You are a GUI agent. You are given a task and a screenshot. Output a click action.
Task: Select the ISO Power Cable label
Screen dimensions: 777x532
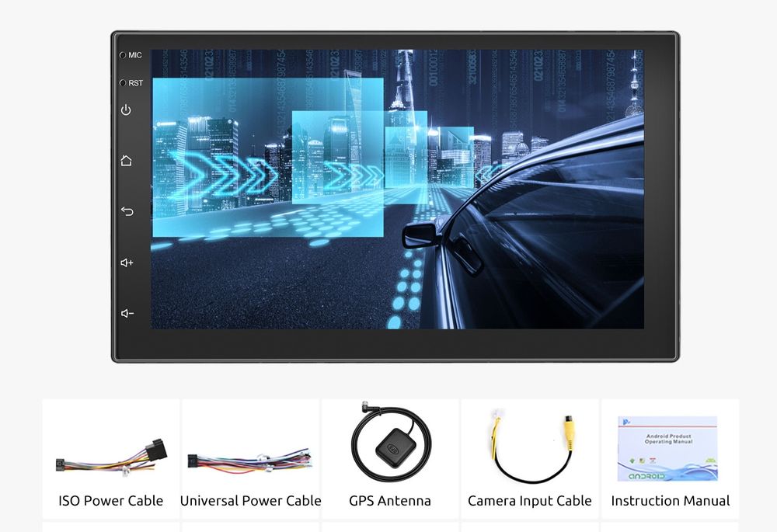click(111, 501)
